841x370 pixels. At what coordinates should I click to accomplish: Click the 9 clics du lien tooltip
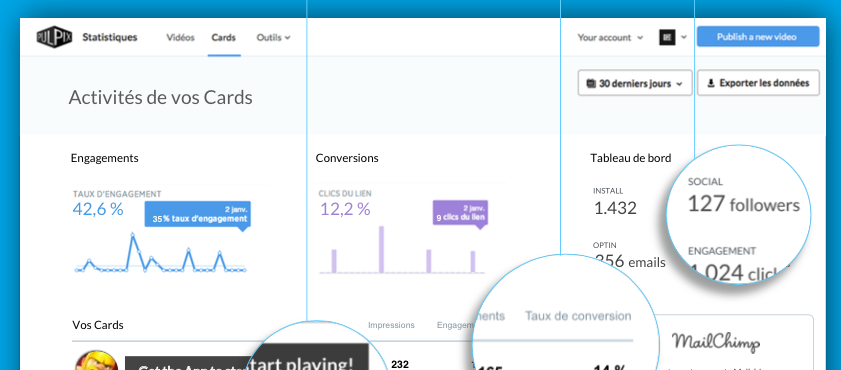[x=461, y=213]
